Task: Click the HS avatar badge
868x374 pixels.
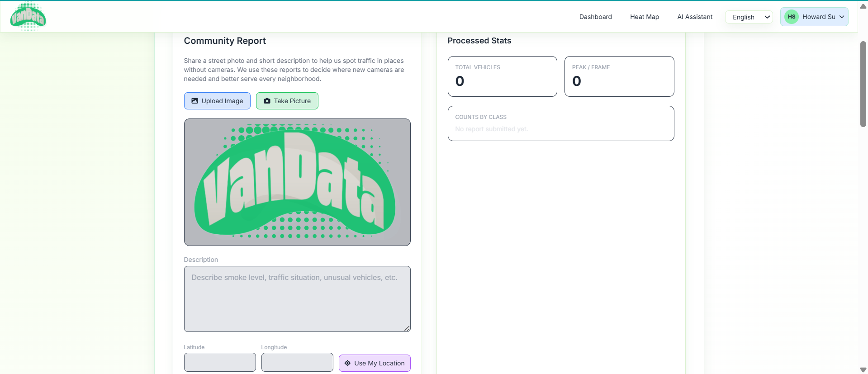Action: [x=791, y=17]
